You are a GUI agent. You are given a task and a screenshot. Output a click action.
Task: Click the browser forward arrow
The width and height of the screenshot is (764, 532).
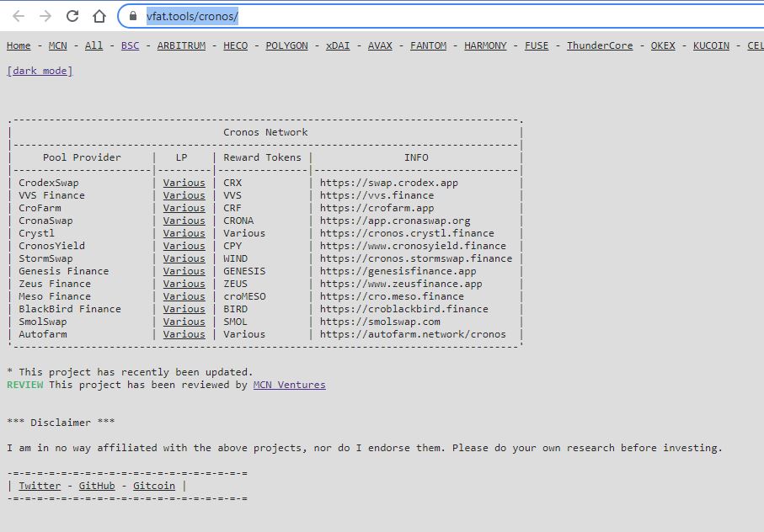(x=45, y=16)
